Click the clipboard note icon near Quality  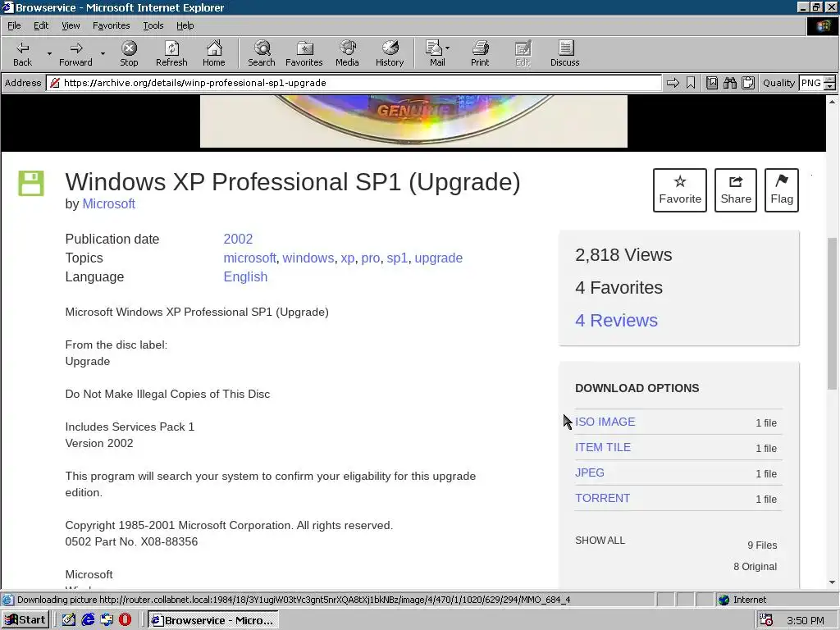748,83
